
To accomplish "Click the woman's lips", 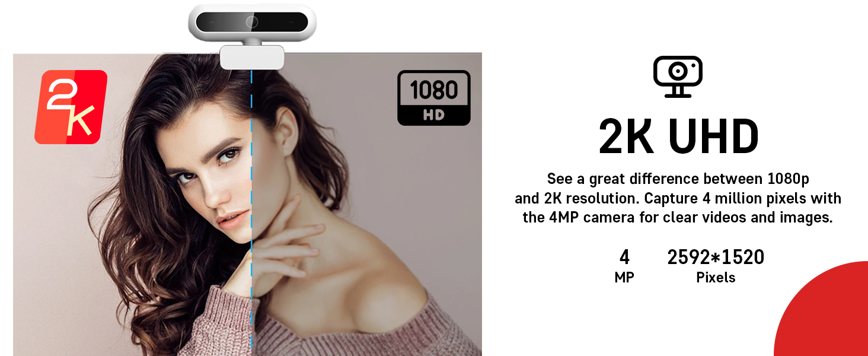I will 229,221.
